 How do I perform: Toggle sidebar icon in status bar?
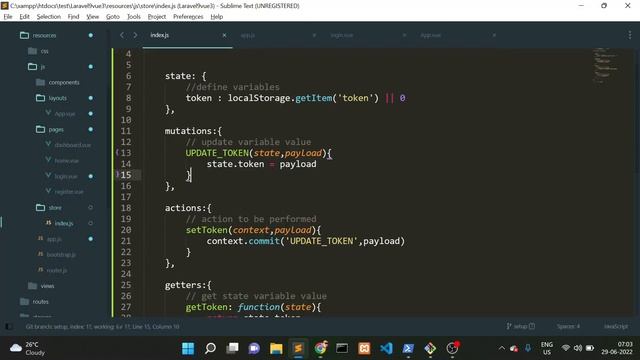pyautogui.click(x=8, y=327)
